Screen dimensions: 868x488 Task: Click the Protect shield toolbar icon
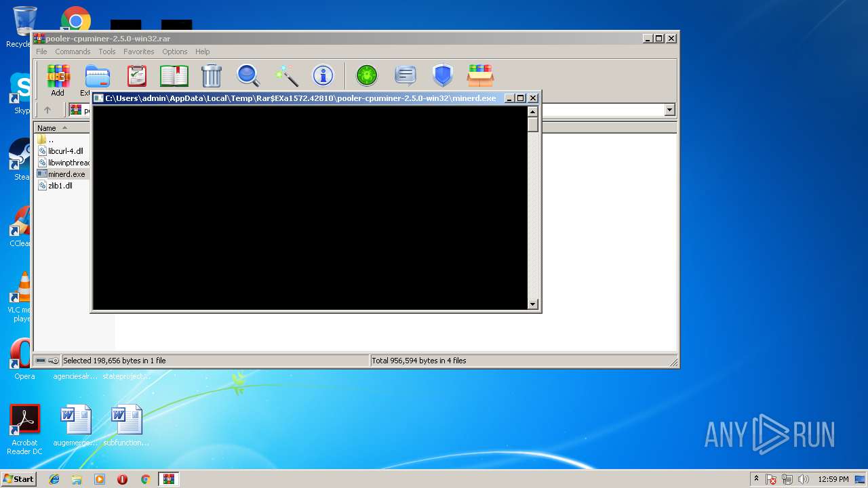443,75
